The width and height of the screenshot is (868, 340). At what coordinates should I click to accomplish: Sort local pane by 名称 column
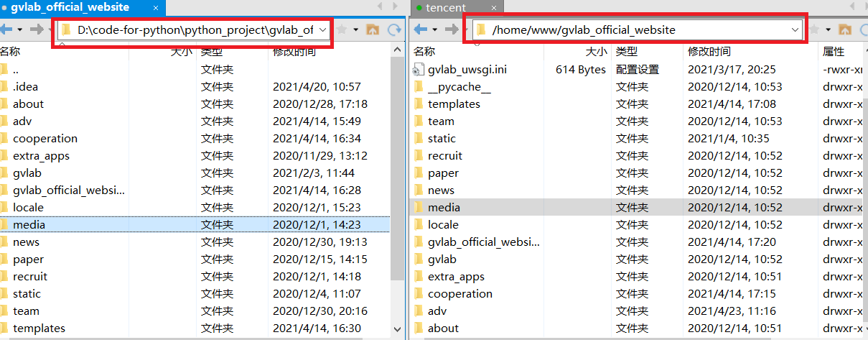pyautogui.click(x=10, y=51)
